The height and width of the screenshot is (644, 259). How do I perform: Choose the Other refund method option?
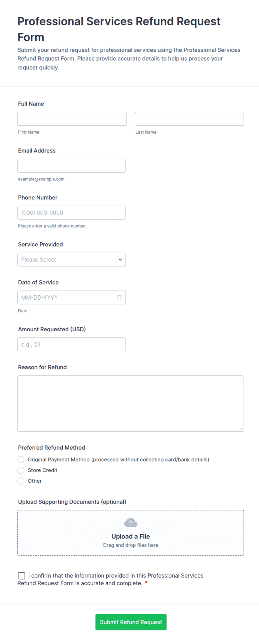pyautogui.click(x=21, y=481)
